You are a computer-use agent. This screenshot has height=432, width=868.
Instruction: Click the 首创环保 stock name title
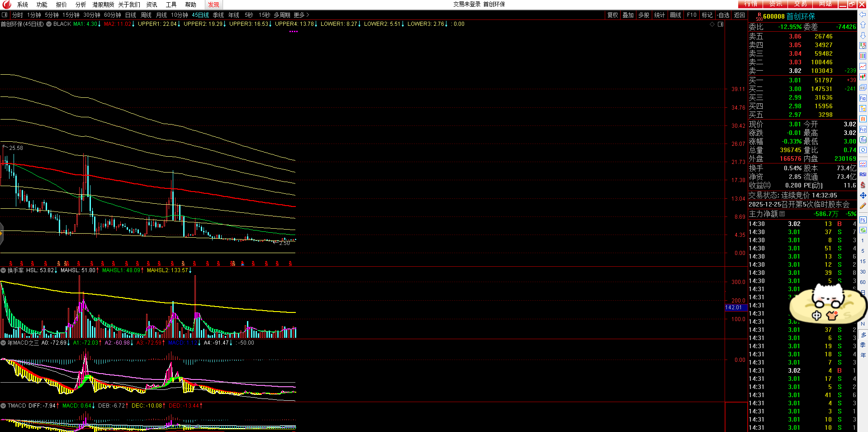tap(801, 16)
